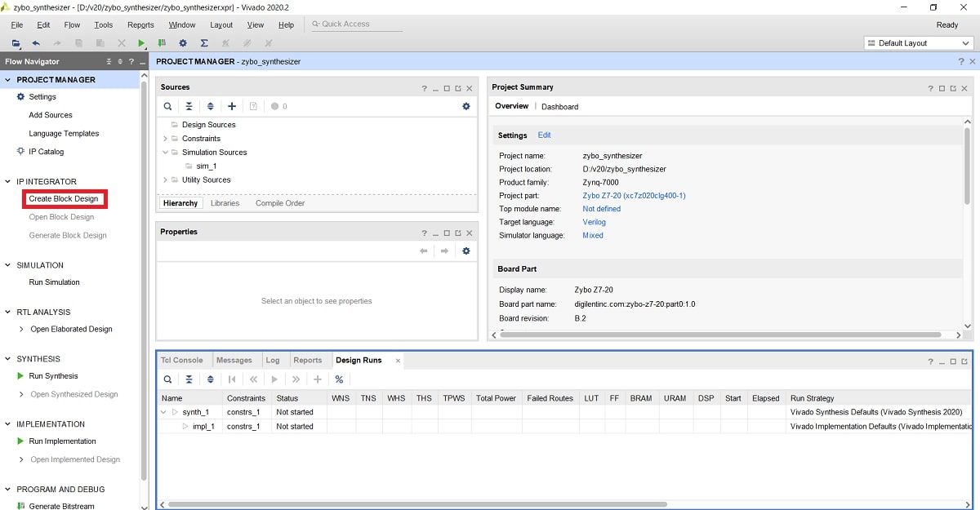The width and height of the screenshot is (980, 510).
Task: Open the File menu
Action: coord(16,25)
